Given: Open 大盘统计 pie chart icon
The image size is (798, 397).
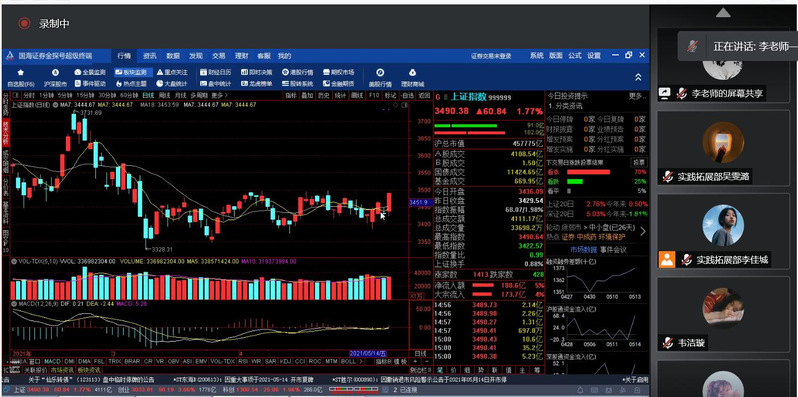Looking at the screenshot, I should (x=172, y=83).
